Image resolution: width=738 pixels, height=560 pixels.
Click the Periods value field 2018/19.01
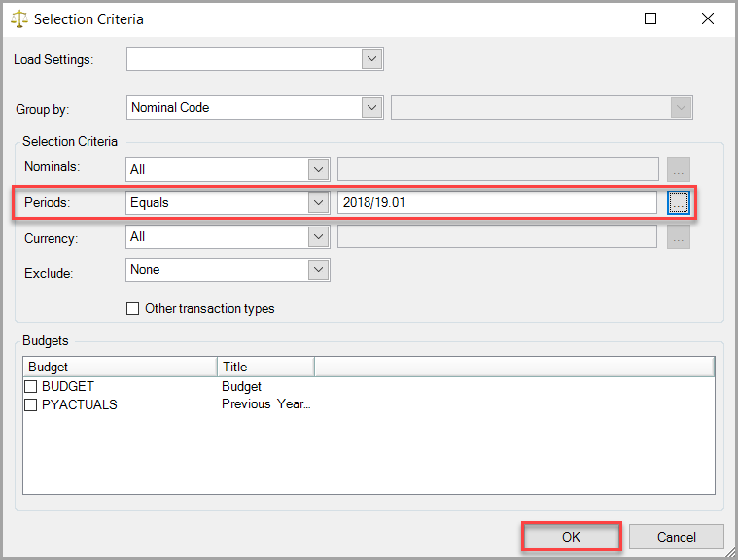click(496, 203)
